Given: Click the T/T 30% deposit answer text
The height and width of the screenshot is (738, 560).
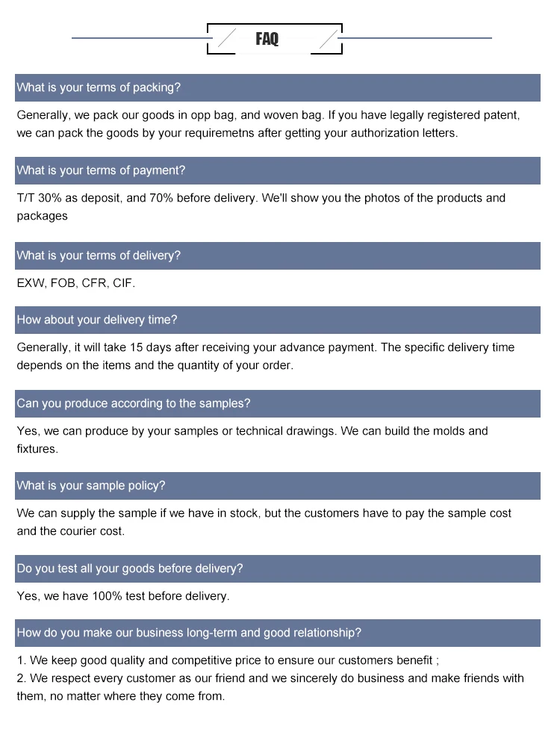Looking at the screenshot, I should coord(261,207).
